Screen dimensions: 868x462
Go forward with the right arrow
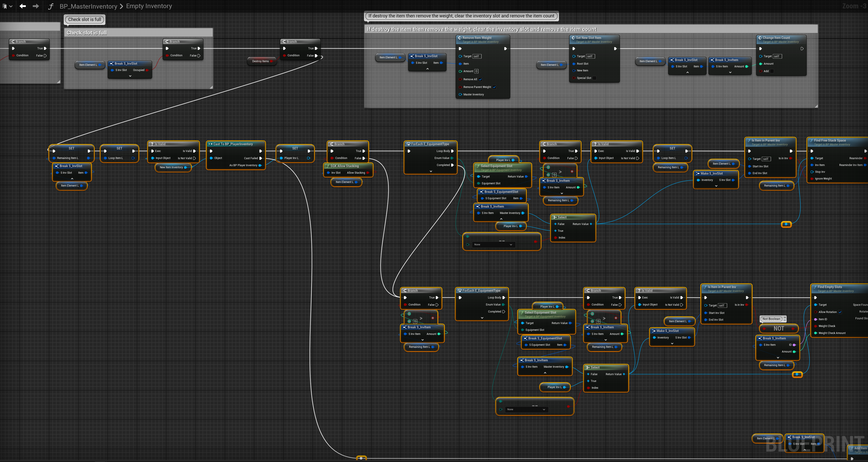coord(36,6)
